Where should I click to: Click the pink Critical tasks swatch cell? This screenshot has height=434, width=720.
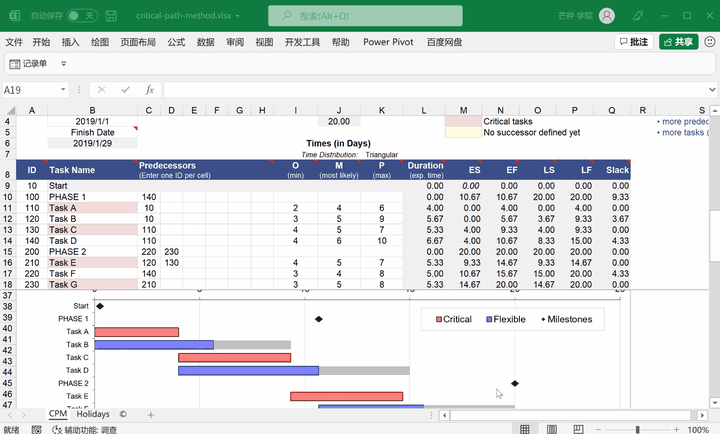click(x=463, y=121)
